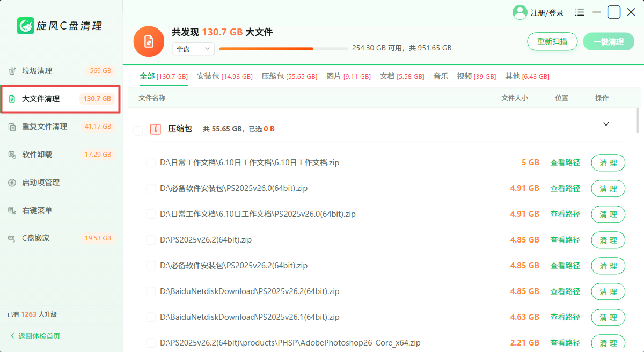Click the 19.53 GB badge on C盘搬家
644x352 pixels.
coord(98,238)
